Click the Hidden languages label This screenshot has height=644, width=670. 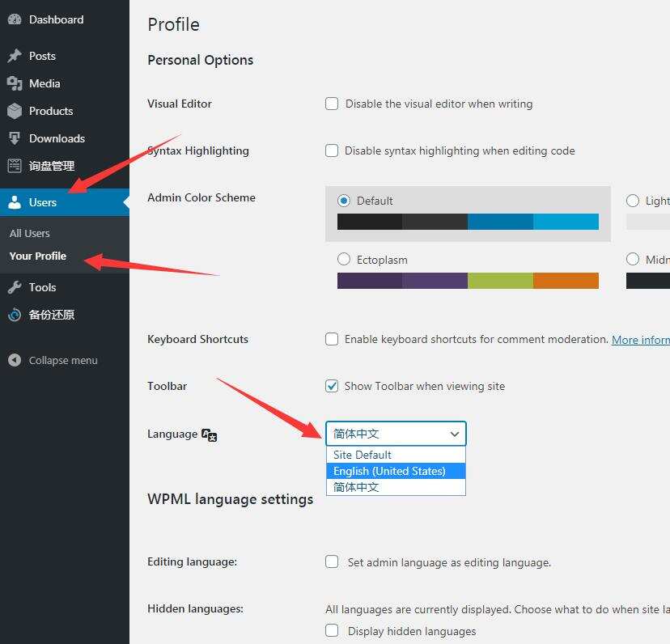(x=195, y=608)
